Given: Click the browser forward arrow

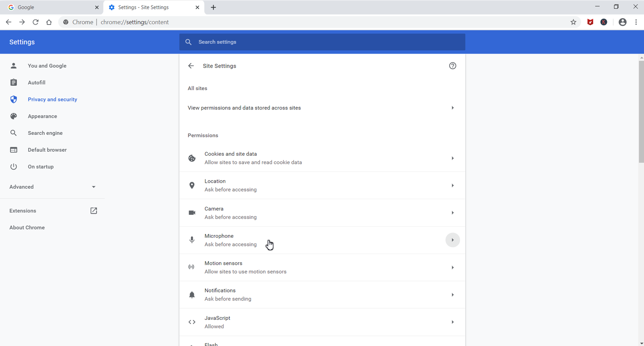Looking at the screenshot, I should pos(22,22).
